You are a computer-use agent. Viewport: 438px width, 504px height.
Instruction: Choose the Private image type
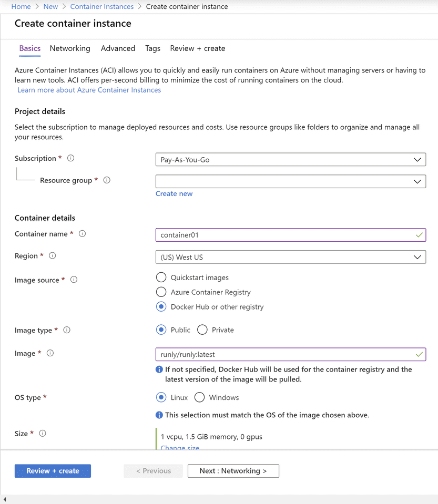point(202,330)
